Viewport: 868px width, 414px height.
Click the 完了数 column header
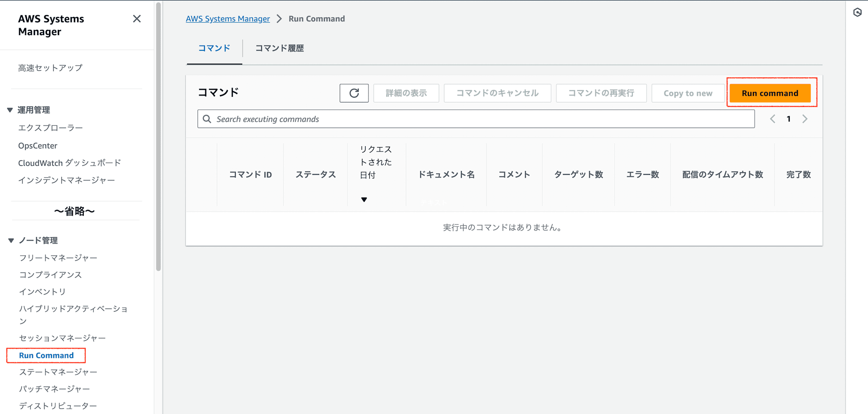coord(799,174)
